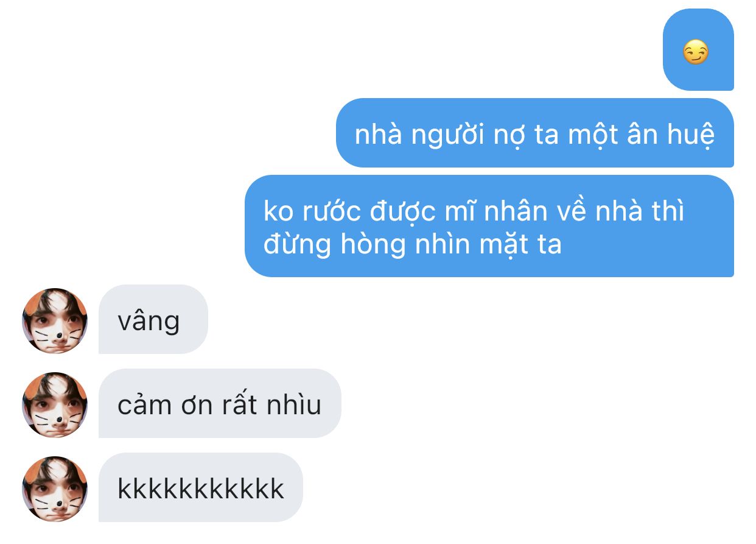
Task: Click the avatar next to 'cảm ơn rất nhìu'
Action: 55,404
